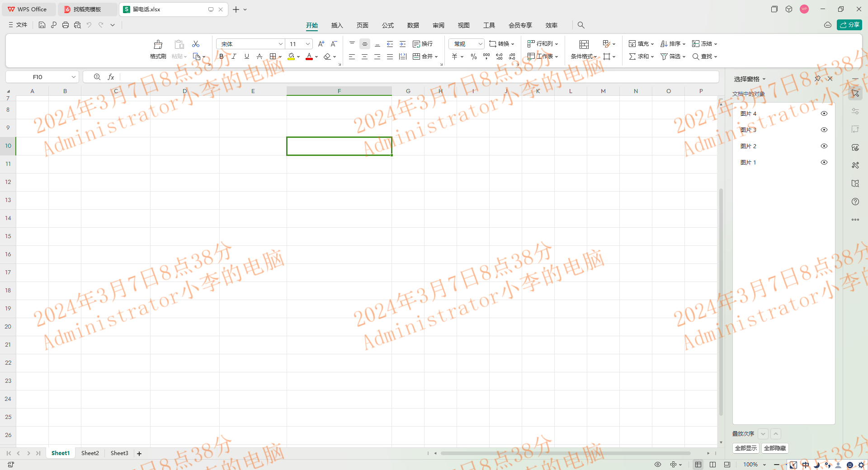
Task: Click the red font color swatch
Action: pos(309,56)
